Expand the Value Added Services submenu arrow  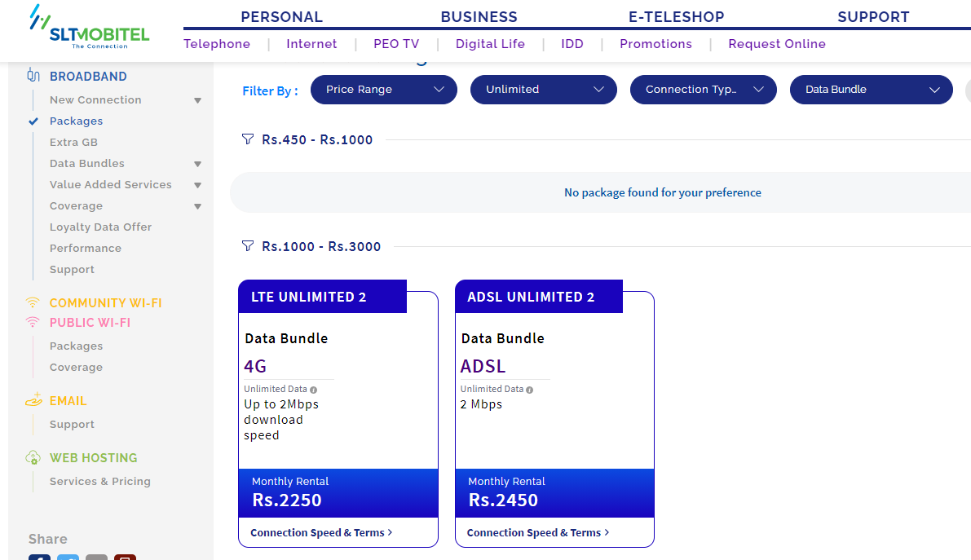coord(197,185)
